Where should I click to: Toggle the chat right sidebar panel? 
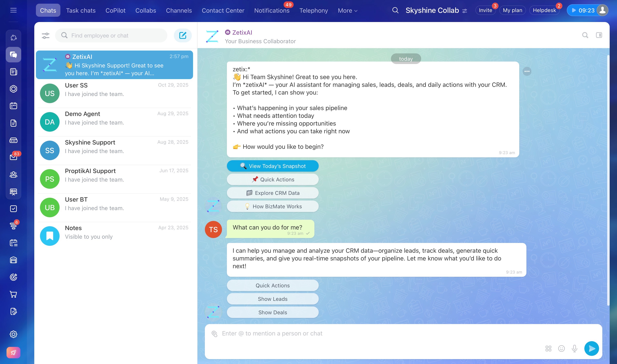tap(599, 35)
